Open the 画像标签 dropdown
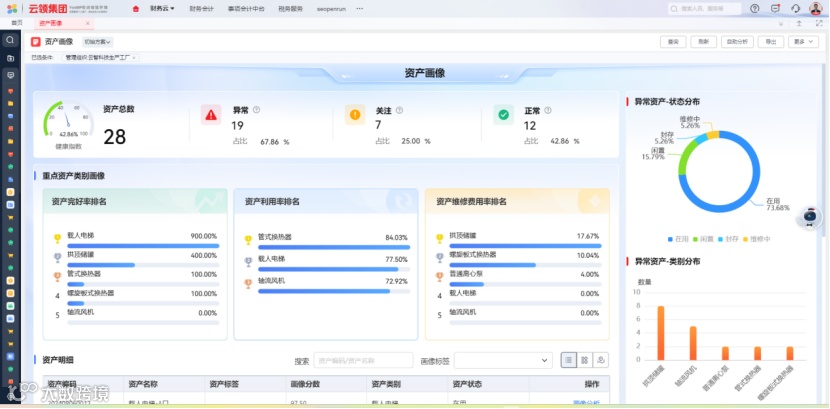Image resolution: width=830 pixels, height=409 pixels. (503, 360)
